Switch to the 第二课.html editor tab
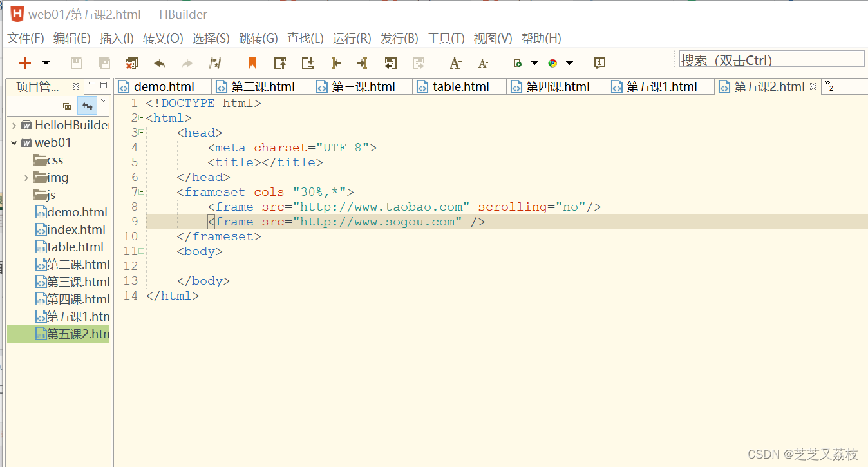The width and height of the screenshot is (868, 467). [x=263, y=86]
